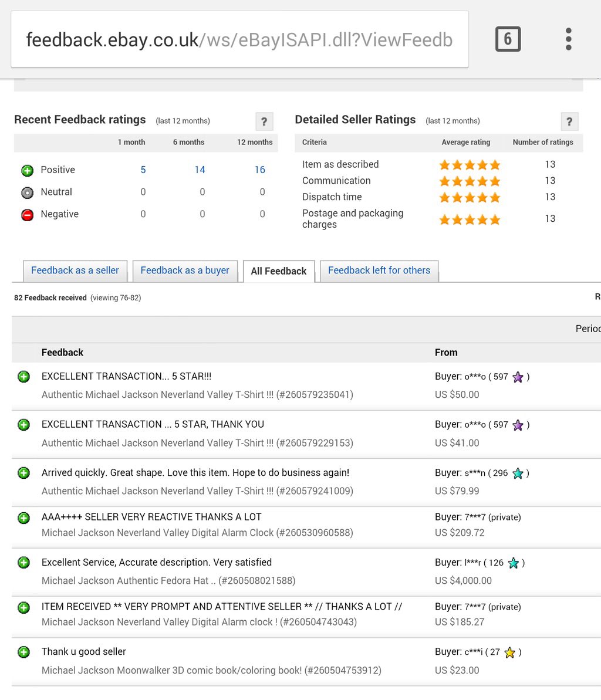Open the browser tab switcher showing 6

pos(508,39)
